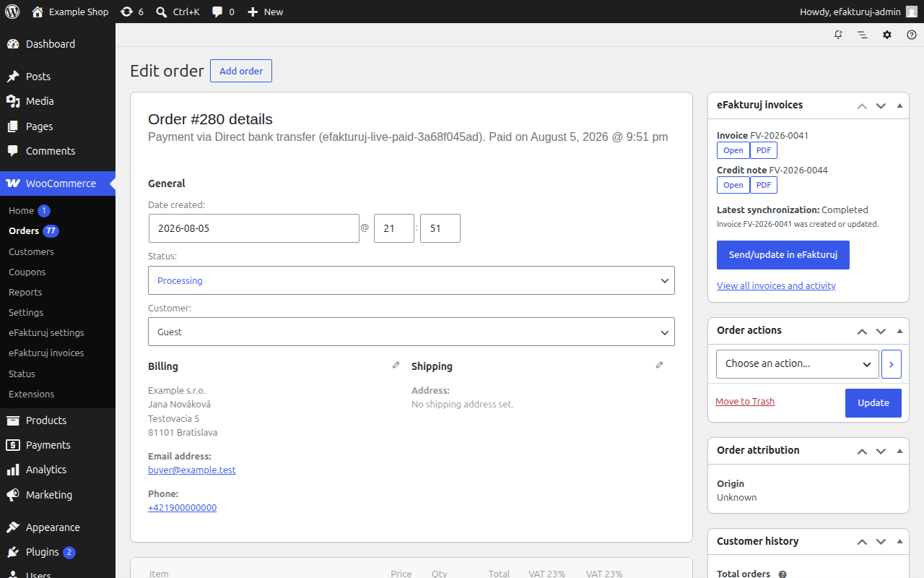Collapse the Customer history panel

pyautogui.click(x=899, y=542)
